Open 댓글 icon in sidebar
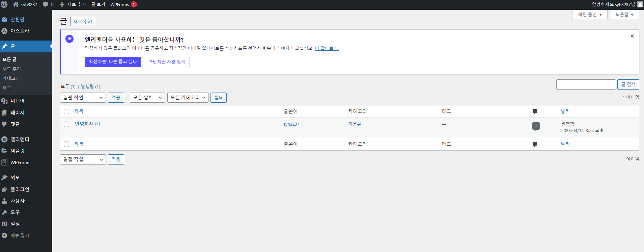The height and width of the screenshot is (252, 644). pos(4,124)
